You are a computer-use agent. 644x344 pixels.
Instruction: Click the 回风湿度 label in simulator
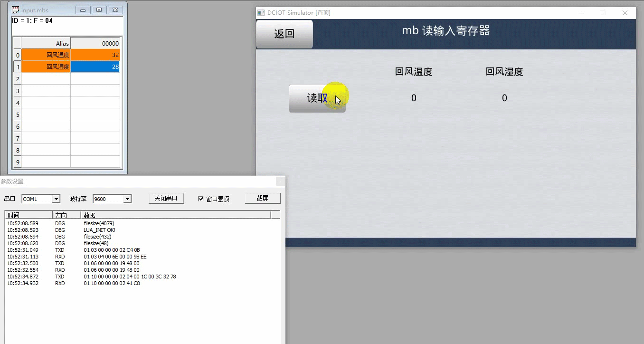point(504,72)
